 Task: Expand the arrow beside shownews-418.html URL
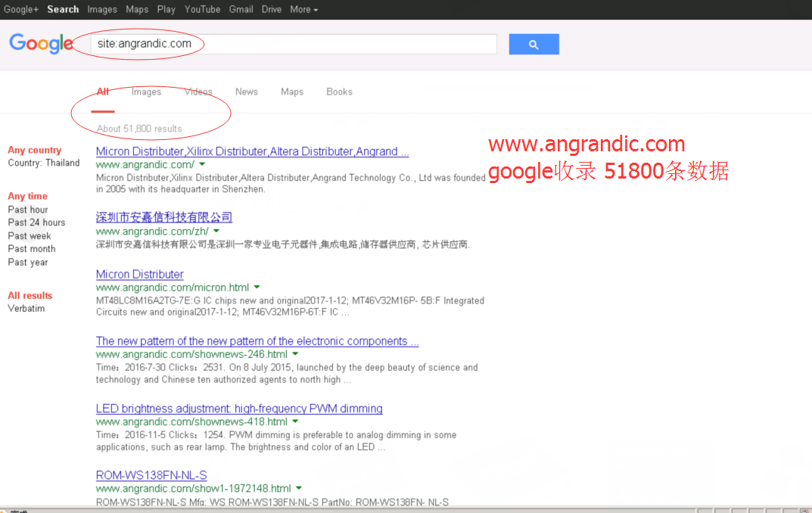click(295, 421)
